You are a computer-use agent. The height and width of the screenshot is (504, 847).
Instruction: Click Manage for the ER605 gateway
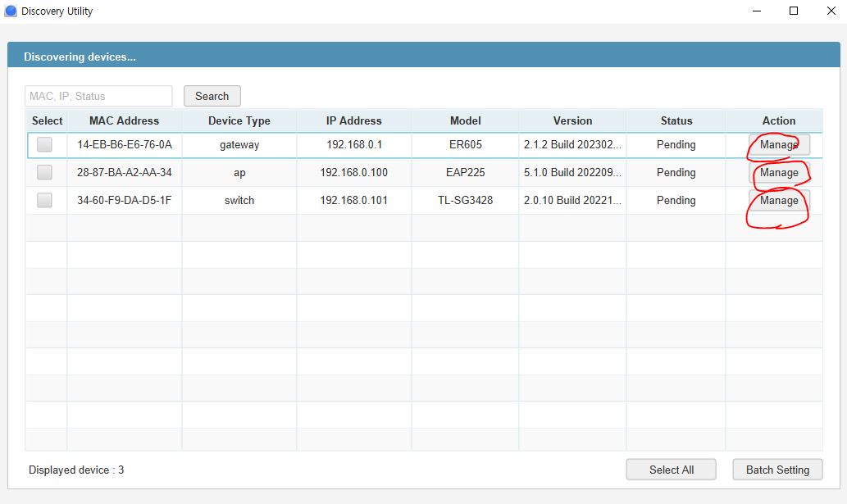coord(779,144)
